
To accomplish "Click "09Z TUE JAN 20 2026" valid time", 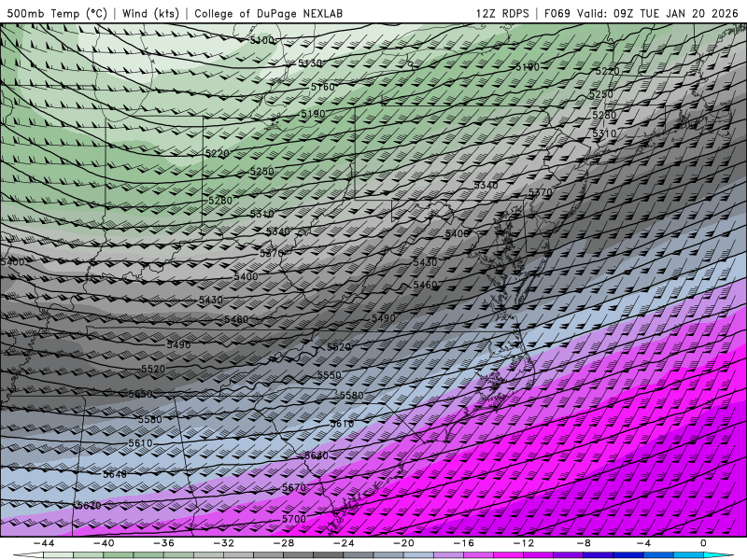I will tap(675, 13).
